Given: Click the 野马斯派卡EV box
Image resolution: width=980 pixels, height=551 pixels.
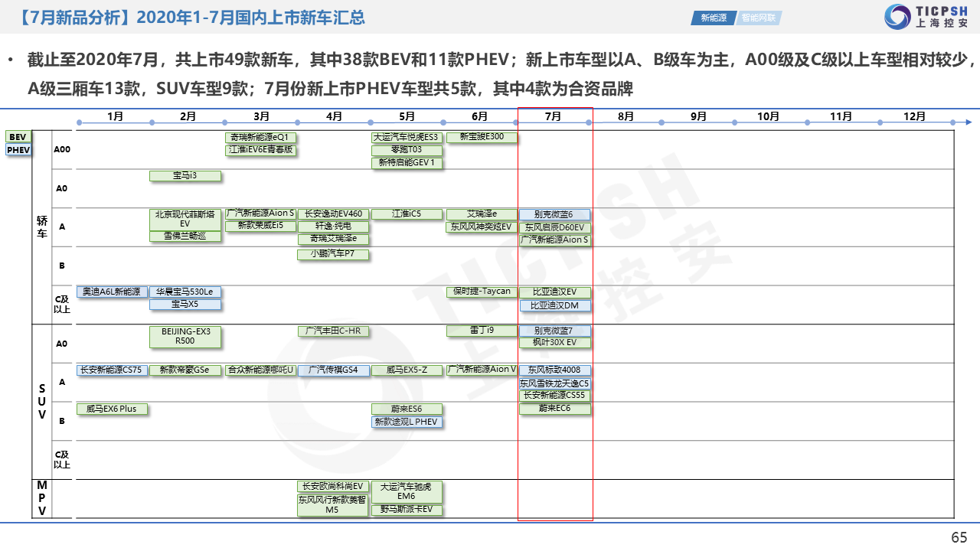Looking at the screenshot, I should coord(407,510).
